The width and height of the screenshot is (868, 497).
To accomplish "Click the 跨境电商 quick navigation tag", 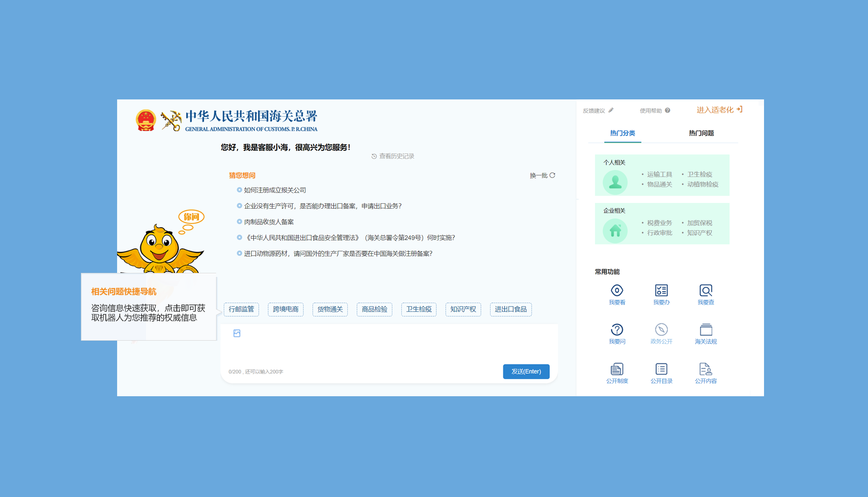I will pos(286,309).
